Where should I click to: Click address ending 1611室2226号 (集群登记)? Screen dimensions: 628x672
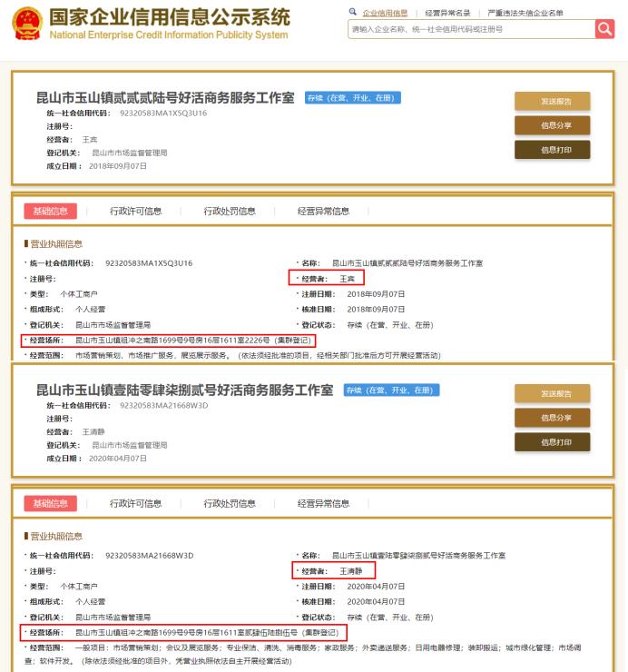(193, 341)
